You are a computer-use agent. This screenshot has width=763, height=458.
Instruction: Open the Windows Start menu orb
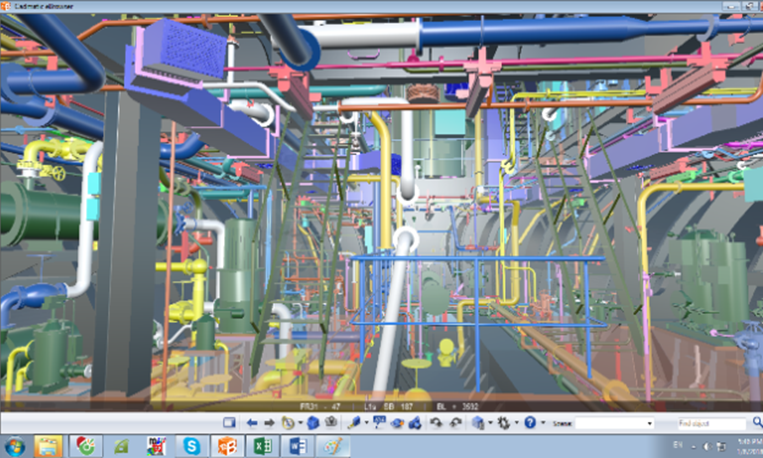tap(13, 446)
